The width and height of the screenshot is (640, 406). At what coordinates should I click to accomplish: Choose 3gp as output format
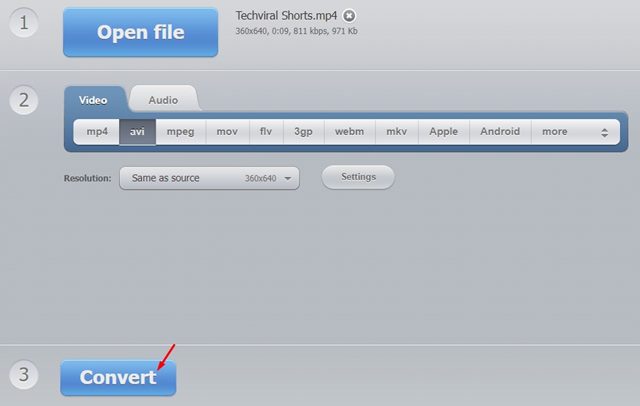point(302,132)
